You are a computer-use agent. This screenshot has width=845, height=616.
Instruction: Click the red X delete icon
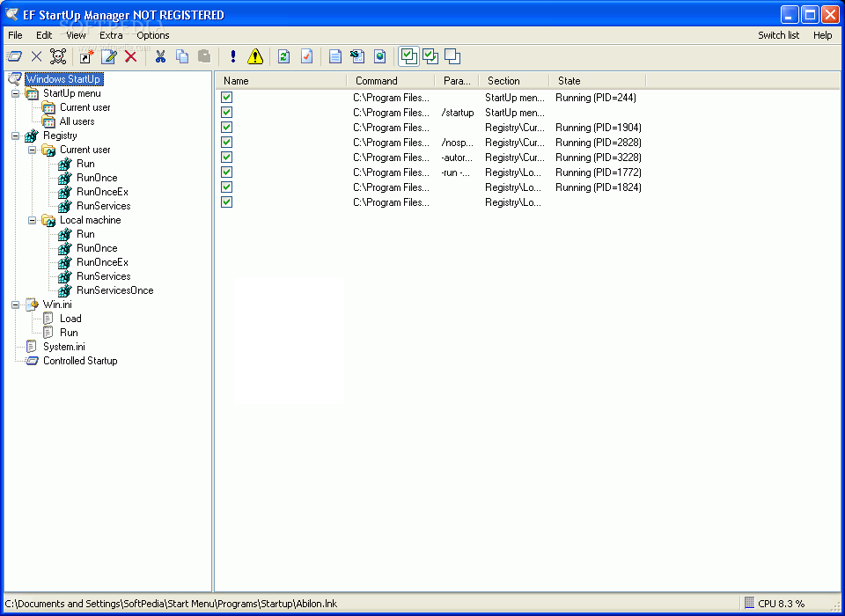point(131,56)
